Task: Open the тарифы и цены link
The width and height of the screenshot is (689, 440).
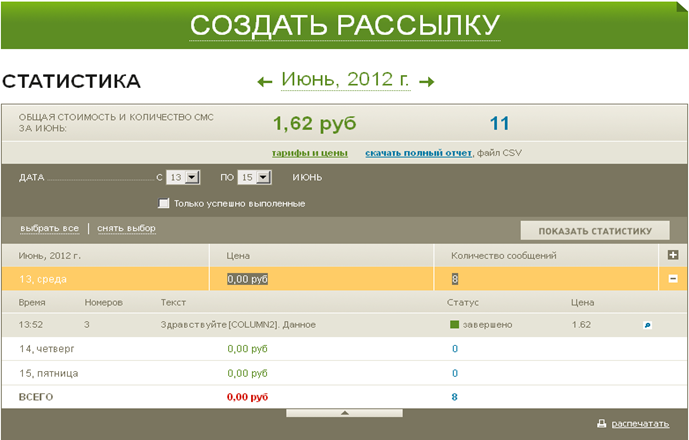Action: click(310, 153)
